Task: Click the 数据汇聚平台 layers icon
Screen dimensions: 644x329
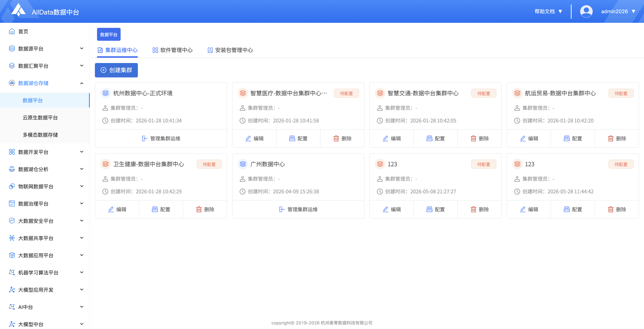Action: point(12,66)
